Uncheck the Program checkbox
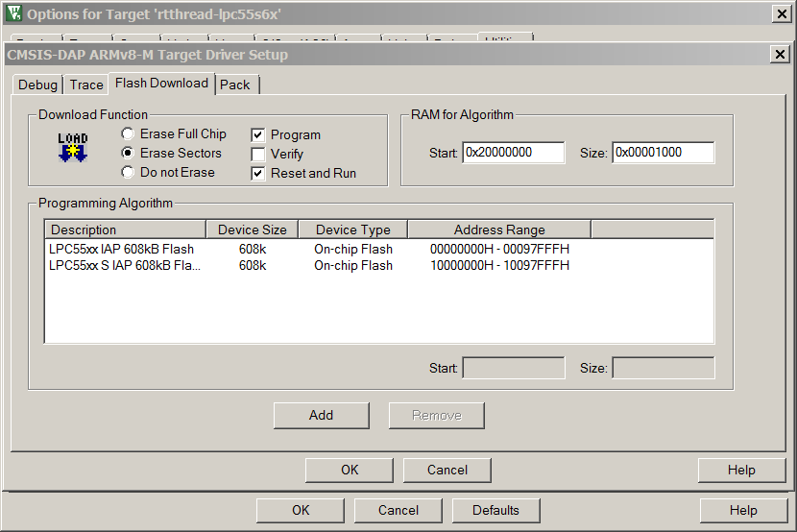This screenshot has height=532, width=797. tap(257, 135)
